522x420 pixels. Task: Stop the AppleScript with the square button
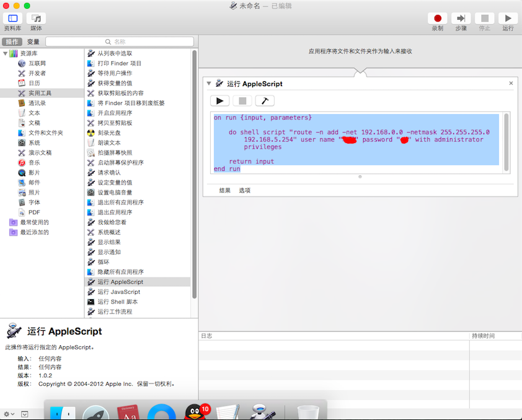[242, 101]
